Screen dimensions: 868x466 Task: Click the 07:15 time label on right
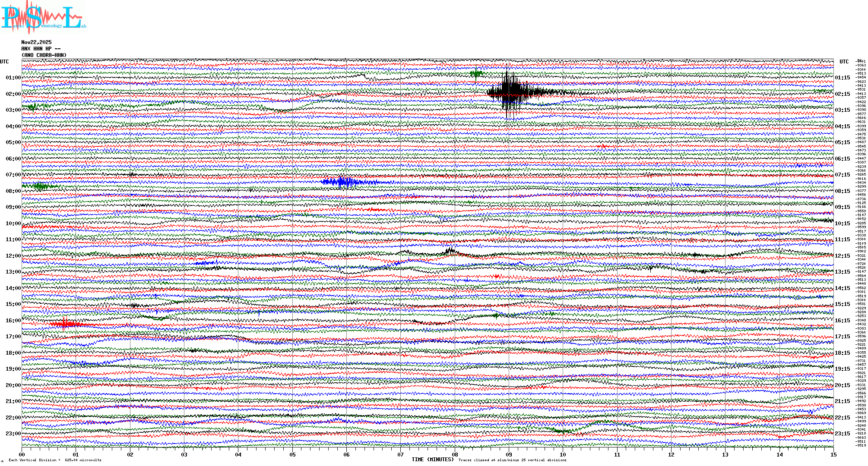click(x=842, y=175)
